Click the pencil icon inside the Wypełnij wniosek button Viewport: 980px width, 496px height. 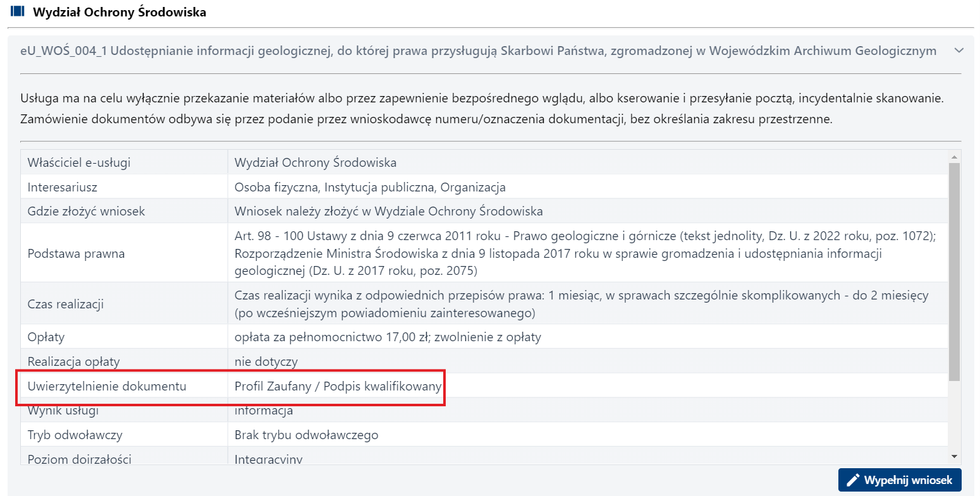coord(852,480)
